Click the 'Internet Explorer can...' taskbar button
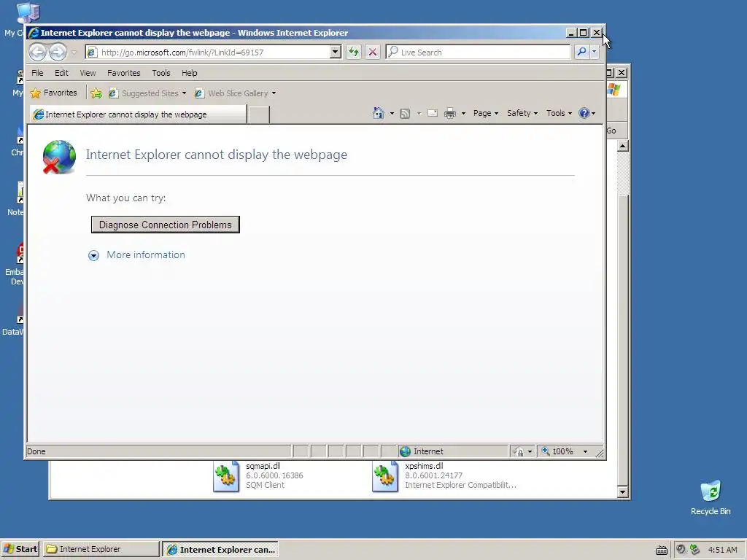 220,549
